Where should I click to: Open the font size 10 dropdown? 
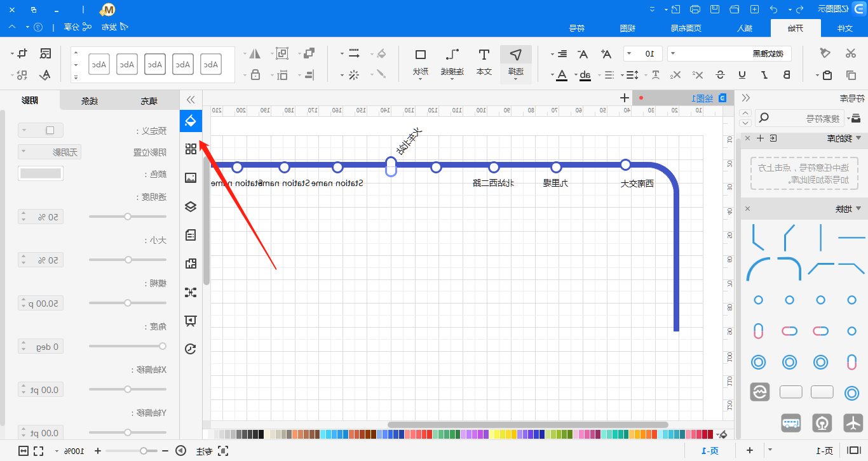(x=643, y=53)
